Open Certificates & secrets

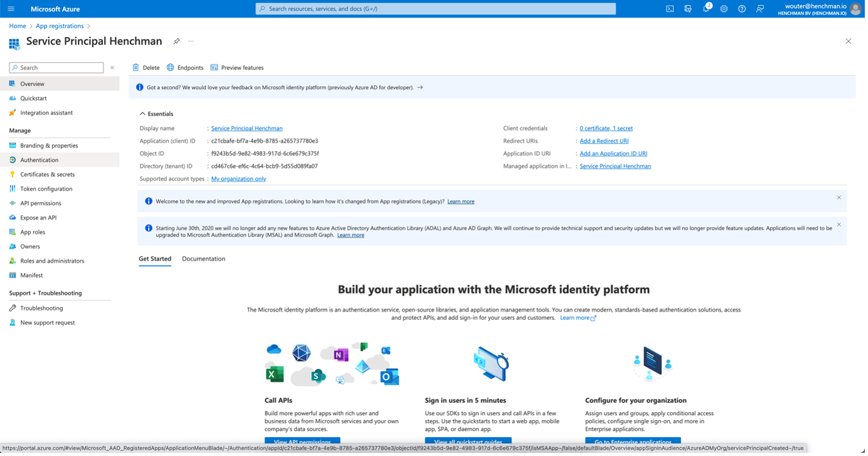tap(60, 175)
